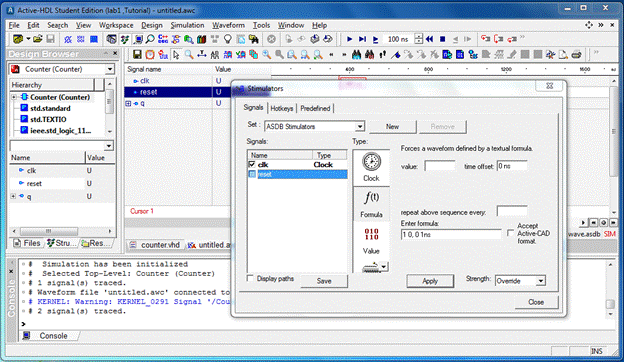
Task: Click the Run Until icon next to play
Action: point(362,39)
